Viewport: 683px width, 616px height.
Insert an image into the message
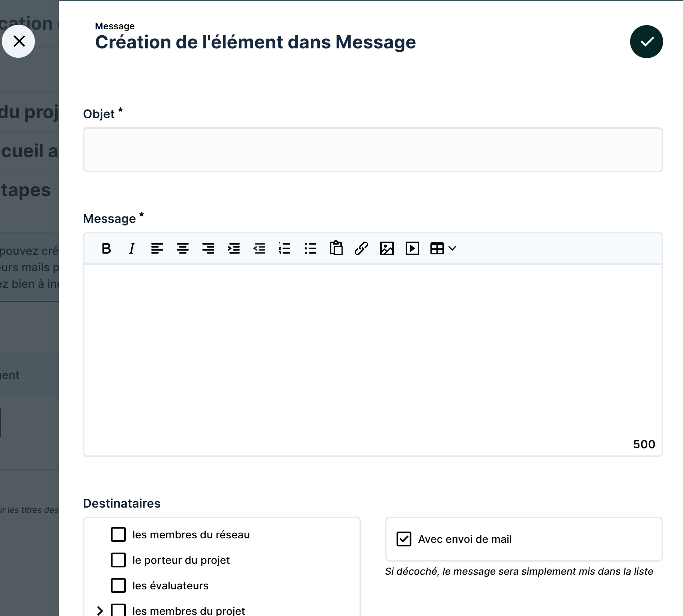click(x=387, y=248)
